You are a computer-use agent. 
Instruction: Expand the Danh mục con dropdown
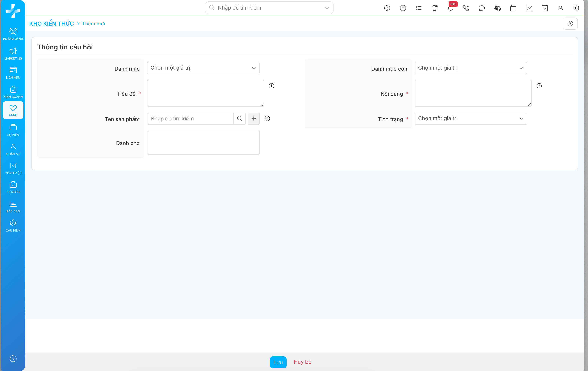(471, 68)
